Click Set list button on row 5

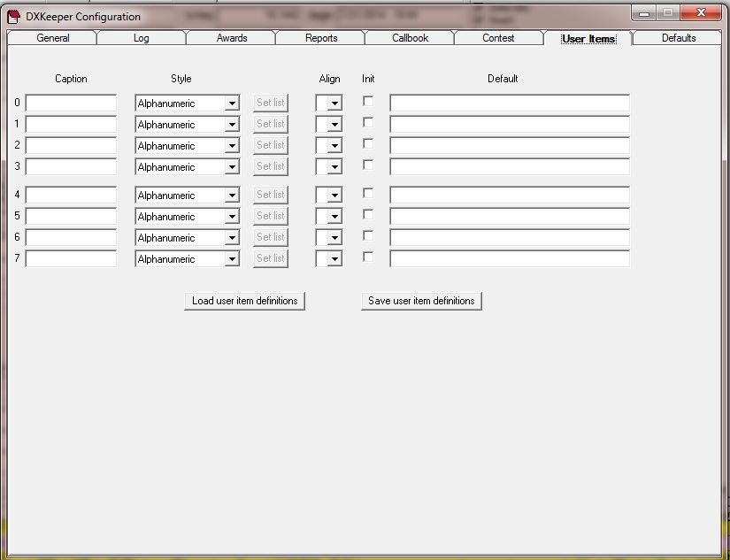[271, 217]
